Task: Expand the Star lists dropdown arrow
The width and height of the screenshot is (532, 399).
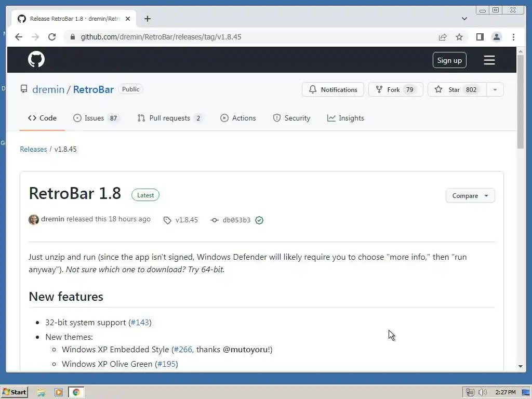Action: (x=495, y=89)
